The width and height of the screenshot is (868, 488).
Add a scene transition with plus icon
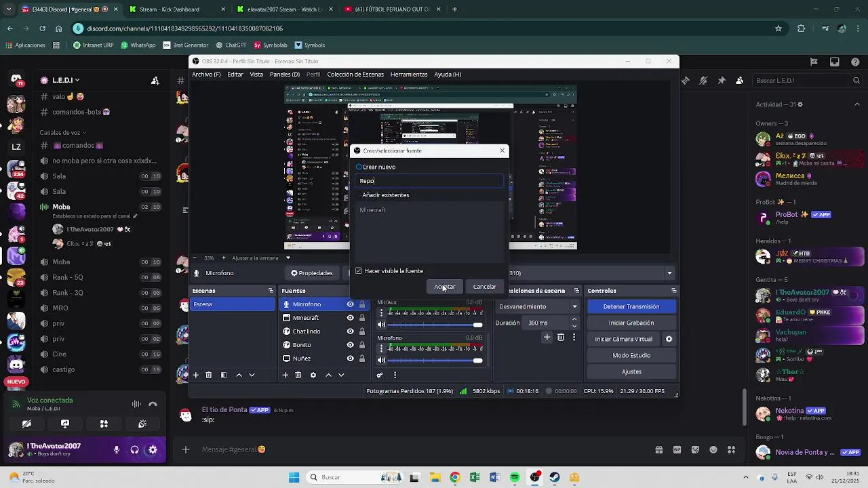pos(547,337)
